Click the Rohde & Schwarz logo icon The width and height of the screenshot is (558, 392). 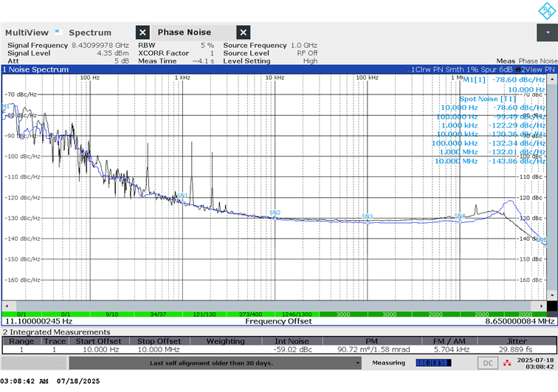pos(547,10)
